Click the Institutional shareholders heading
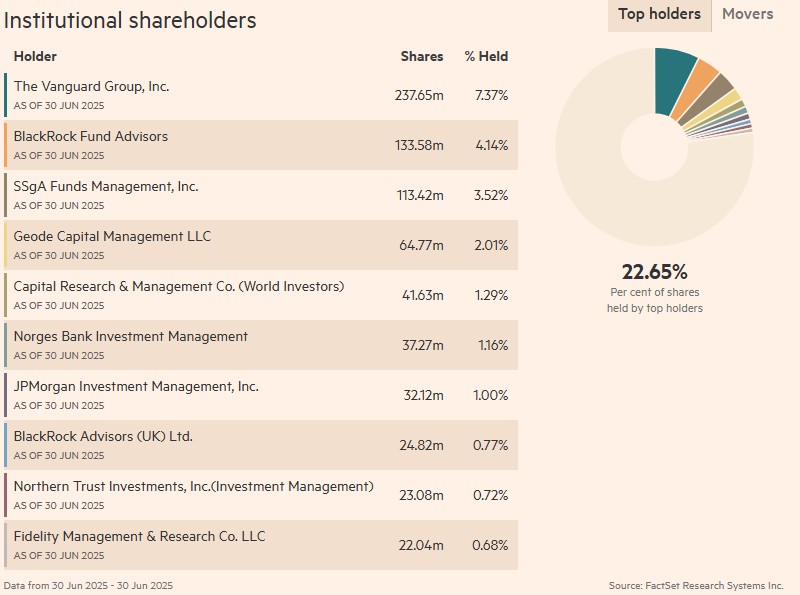This screenshot has width=800, height=595. (x=130, y=20)
